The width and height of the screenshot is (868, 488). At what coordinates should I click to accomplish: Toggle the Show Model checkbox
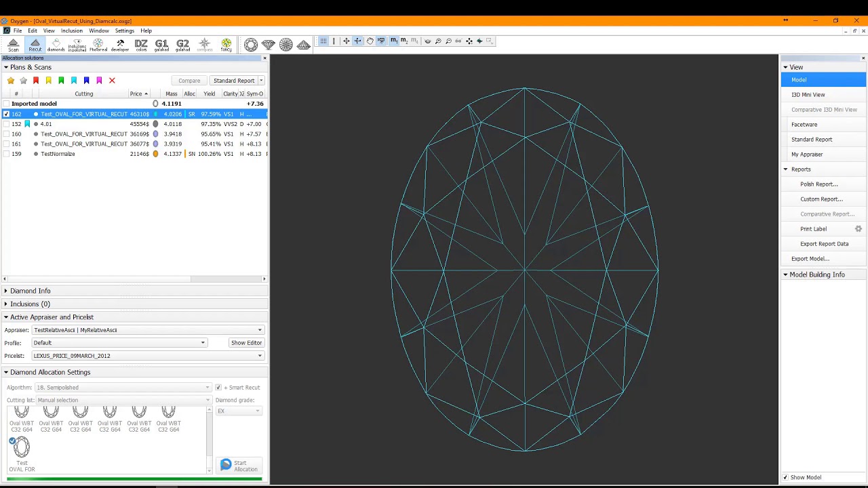click(x=785, y=477)
